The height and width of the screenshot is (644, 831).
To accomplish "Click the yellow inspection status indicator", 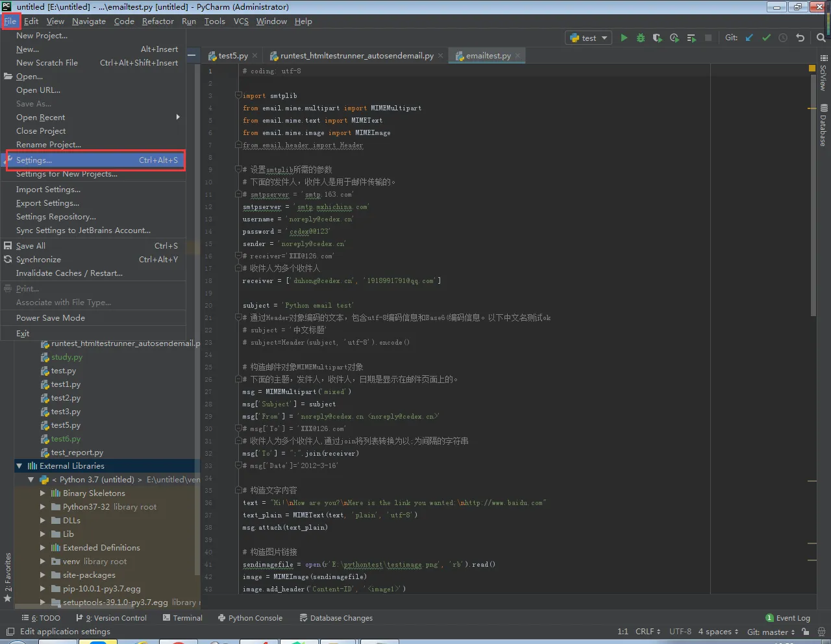I will click(x=812, y=68).
